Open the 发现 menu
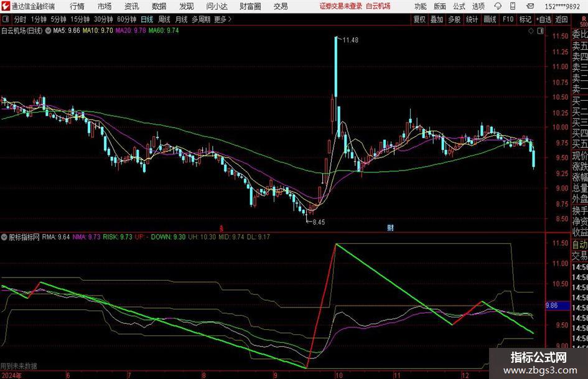 point(186,6)
